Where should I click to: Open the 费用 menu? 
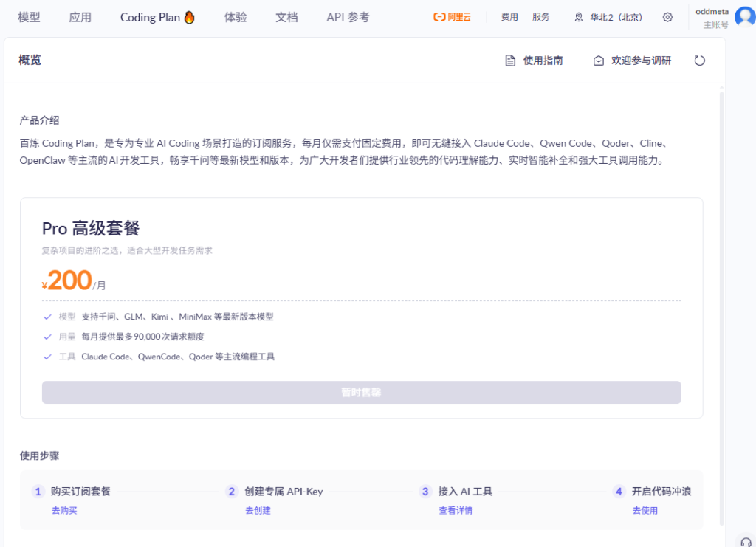(x=509, y=17)
